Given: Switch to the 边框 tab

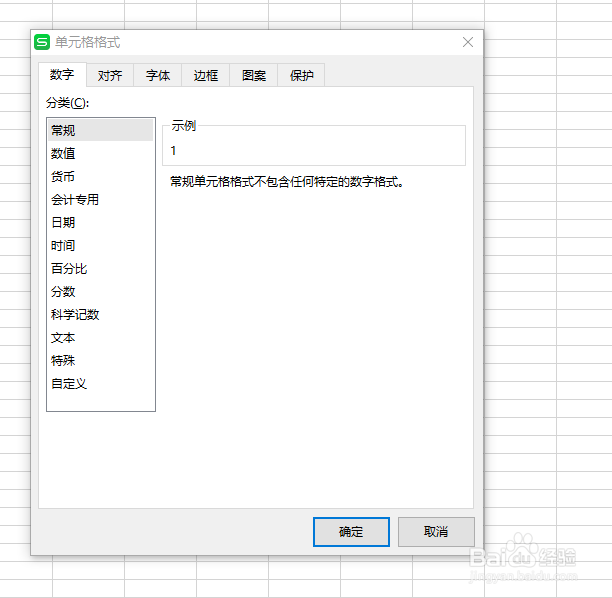Looking at the screenshot, I should 206,75.
